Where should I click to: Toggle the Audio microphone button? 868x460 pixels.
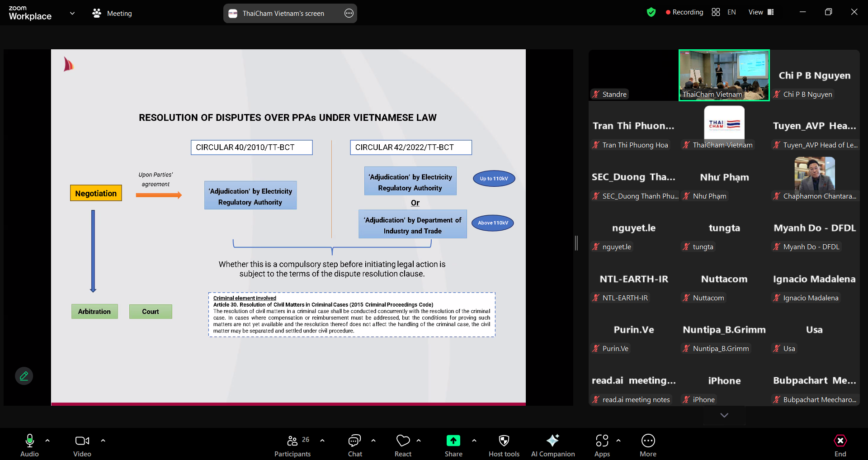[x=29, y=445]
